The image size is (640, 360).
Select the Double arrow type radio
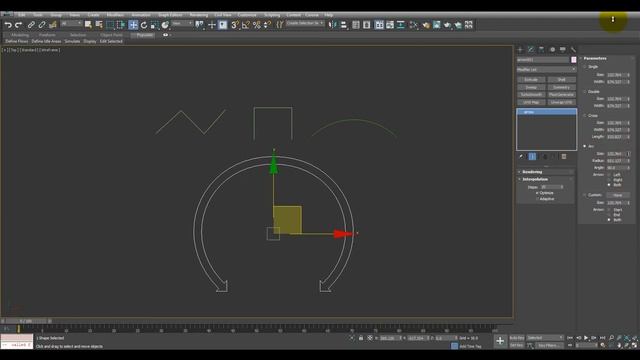pyautogui.click(x=585, y=91)
